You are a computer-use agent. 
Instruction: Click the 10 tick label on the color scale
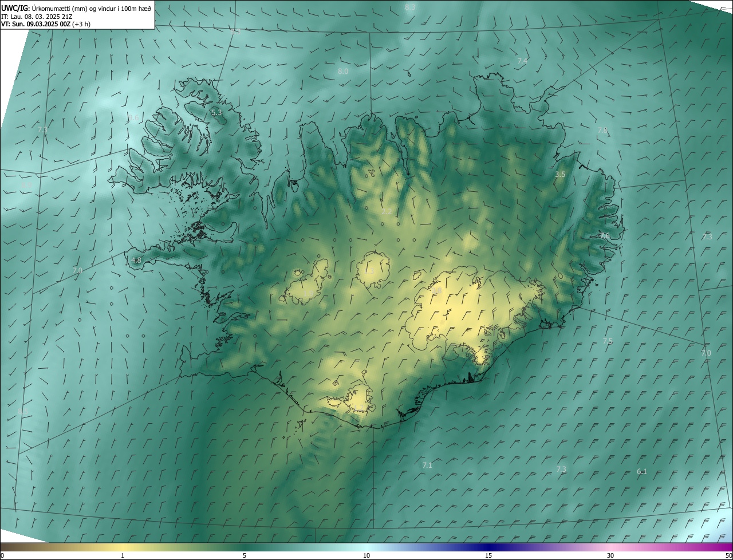366,555
